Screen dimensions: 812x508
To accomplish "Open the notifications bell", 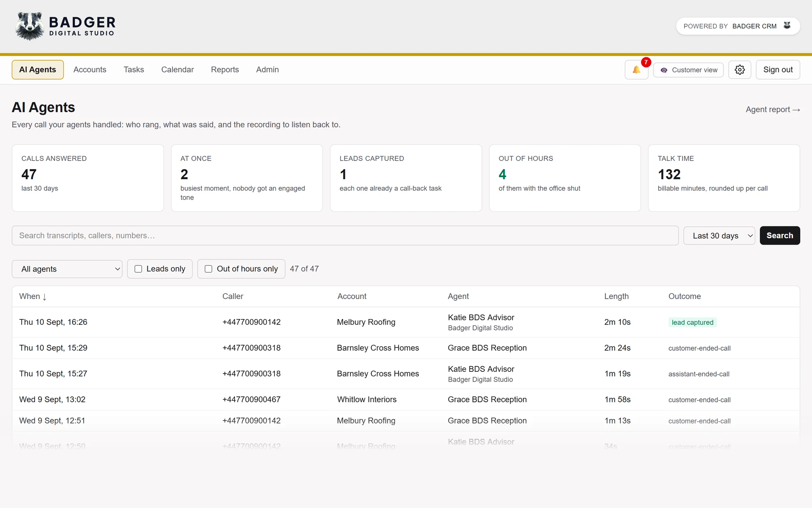I will tap(636, 70).
